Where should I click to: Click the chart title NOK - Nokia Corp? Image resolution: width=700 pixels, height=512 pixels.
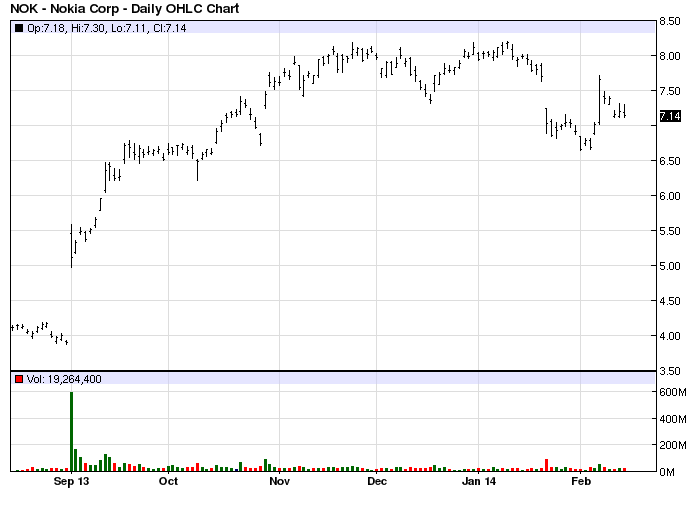click(125, 8)
